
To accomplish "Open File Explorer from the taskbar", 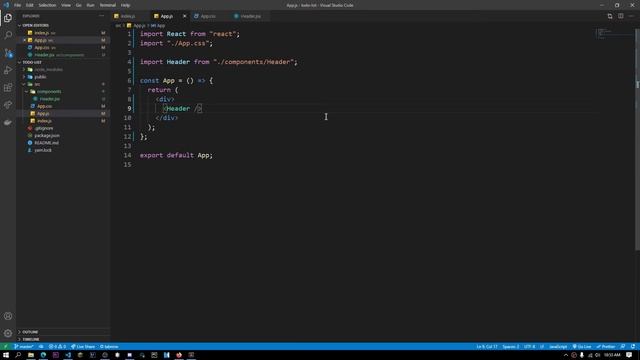I will point(31,355).
